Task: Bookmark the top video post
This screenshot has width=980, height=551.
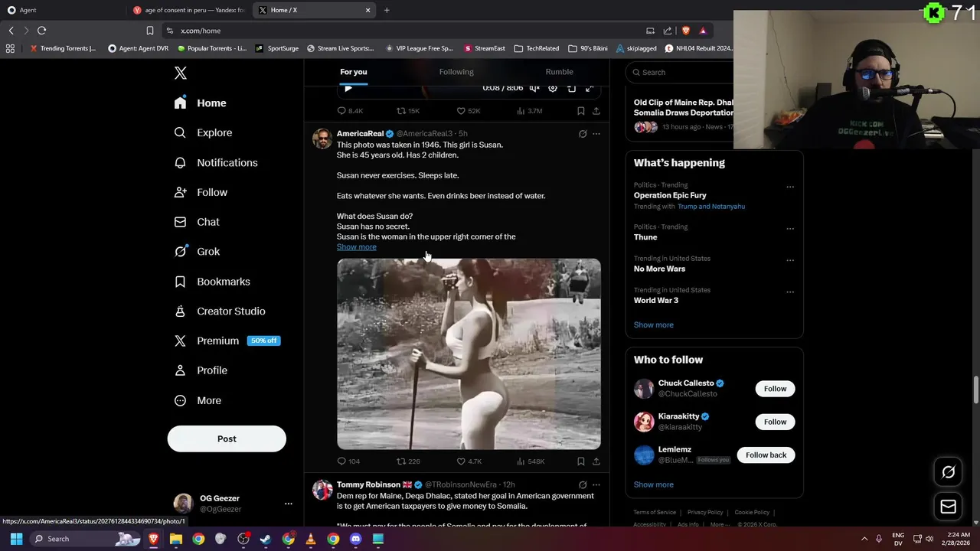Action: click(x=581, y=111)
